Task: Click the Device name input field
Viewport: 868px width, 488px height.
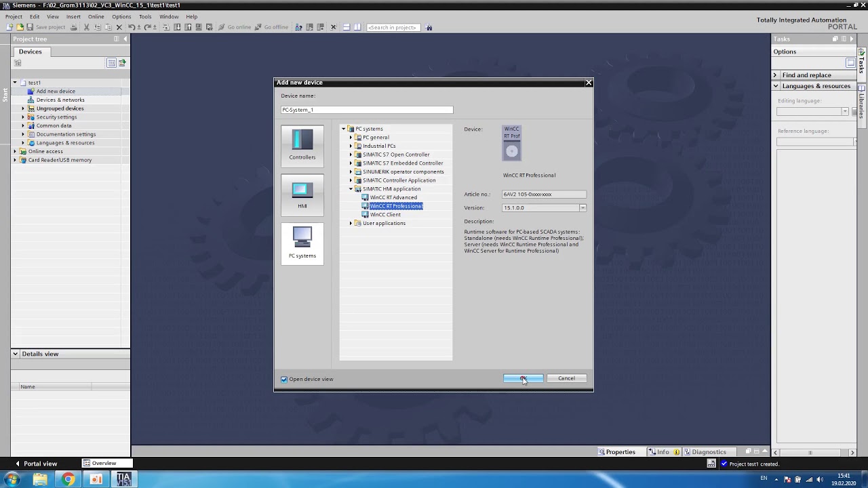Action: [x=367, y=110]
